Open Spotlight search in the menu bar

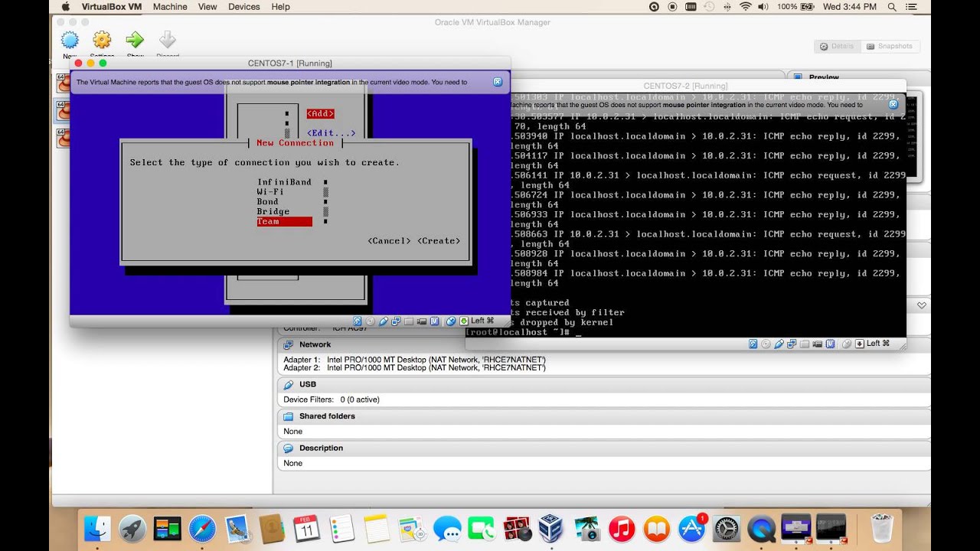click(892, 7)
